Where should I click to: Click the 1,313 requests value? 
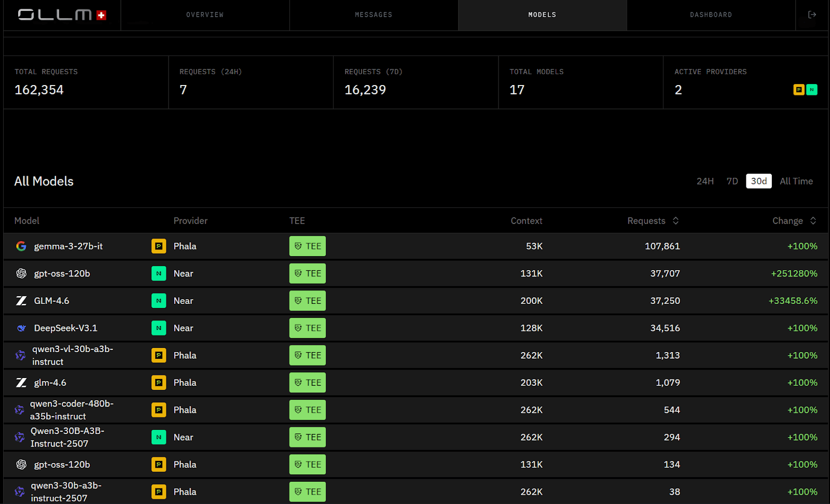point(668,355)
